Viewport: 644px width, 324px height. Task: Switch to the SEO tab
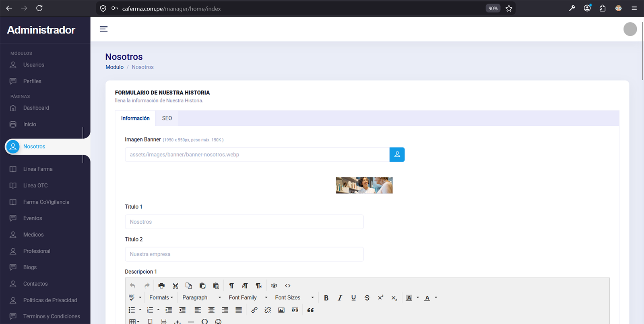pyautogui.click(x=167, y=118)
